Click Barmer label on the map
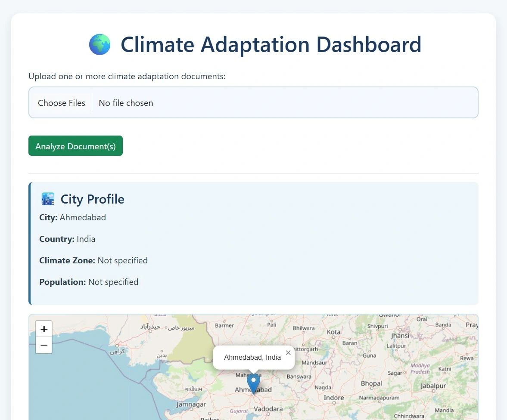 (224, 325)
